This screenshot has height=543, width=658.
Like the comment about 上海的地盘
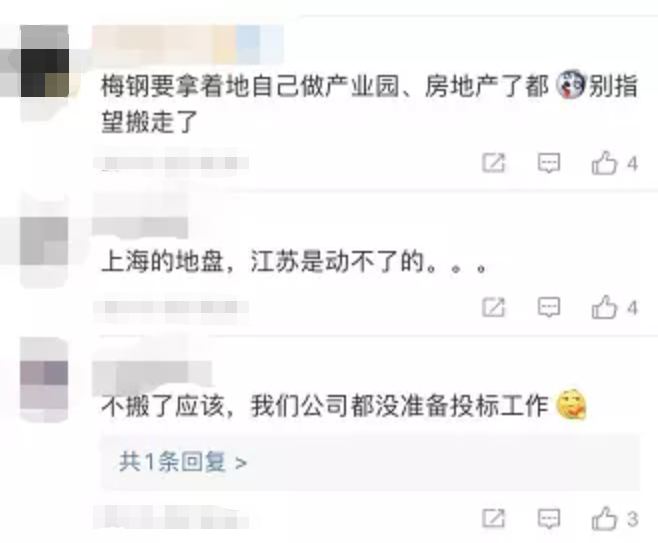point(604,307)
